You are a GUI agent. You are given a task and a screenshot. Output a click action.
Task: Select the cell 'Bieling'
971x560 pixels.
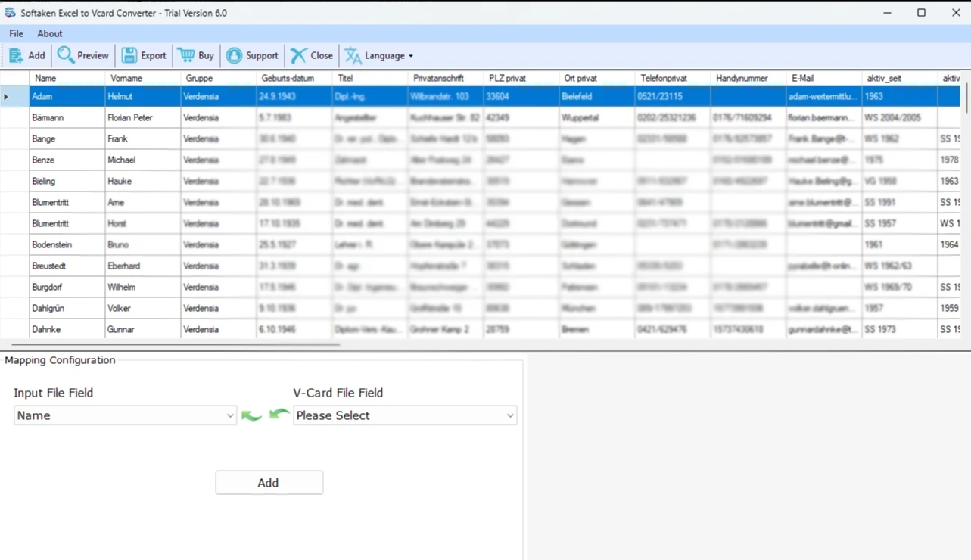(x=67, y=181)
